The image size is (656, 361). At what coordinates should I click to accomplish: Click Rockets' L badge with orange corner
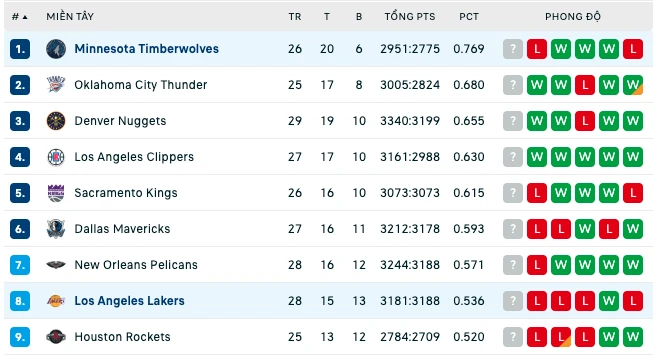pyautogui.click(x=561, y=337)
